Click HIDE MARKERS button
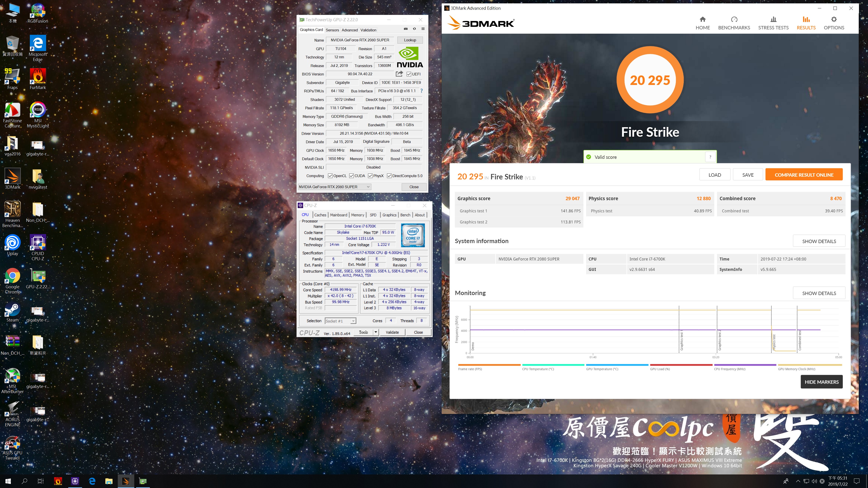The width and height of the screenshot is (868, 488). (x=821, y=382)
